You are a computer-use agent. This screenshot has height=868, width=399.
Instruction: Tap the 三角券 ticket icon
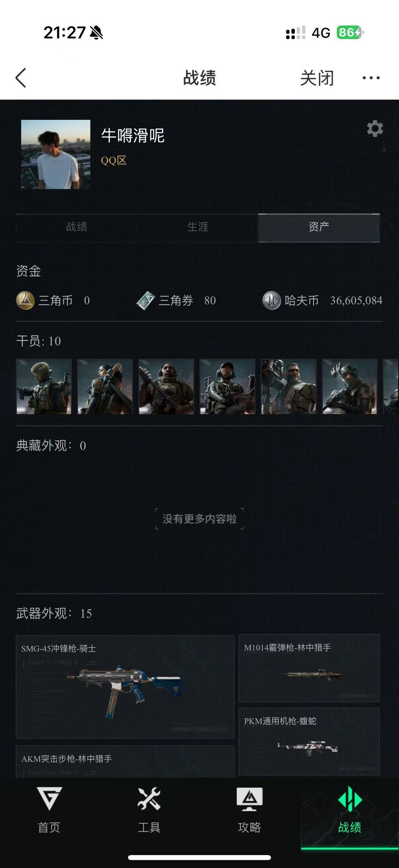pos(146,300)
